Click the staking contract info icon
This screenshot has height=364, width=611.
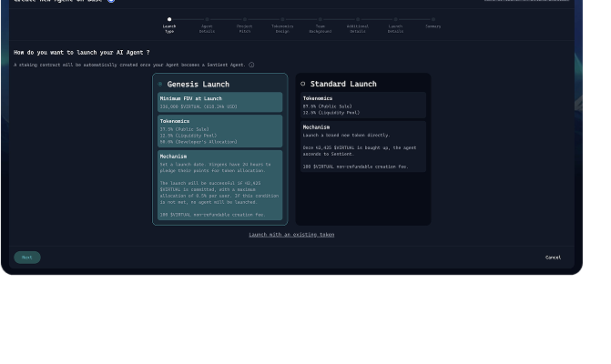coord(251,66)
